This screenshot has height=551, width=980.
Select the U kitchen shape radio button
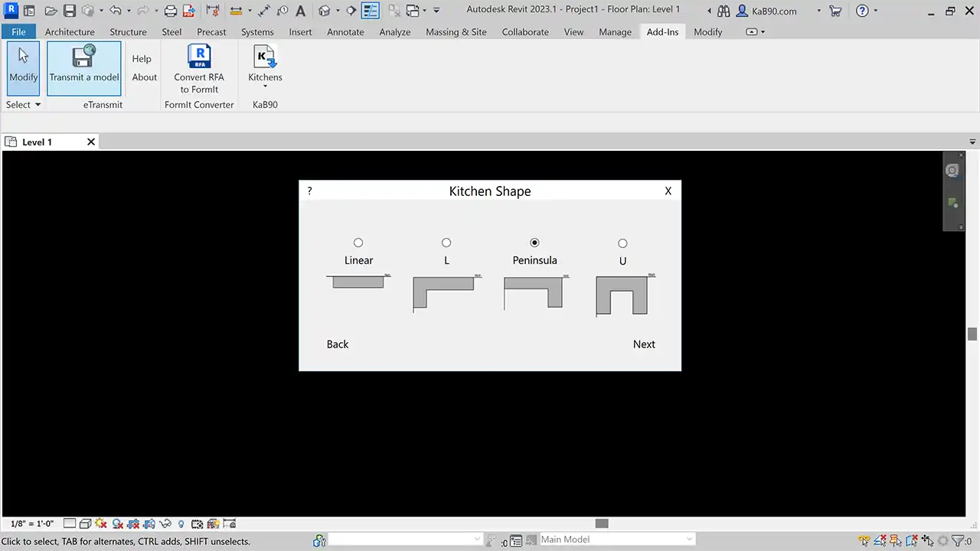[x=622, y=243]
